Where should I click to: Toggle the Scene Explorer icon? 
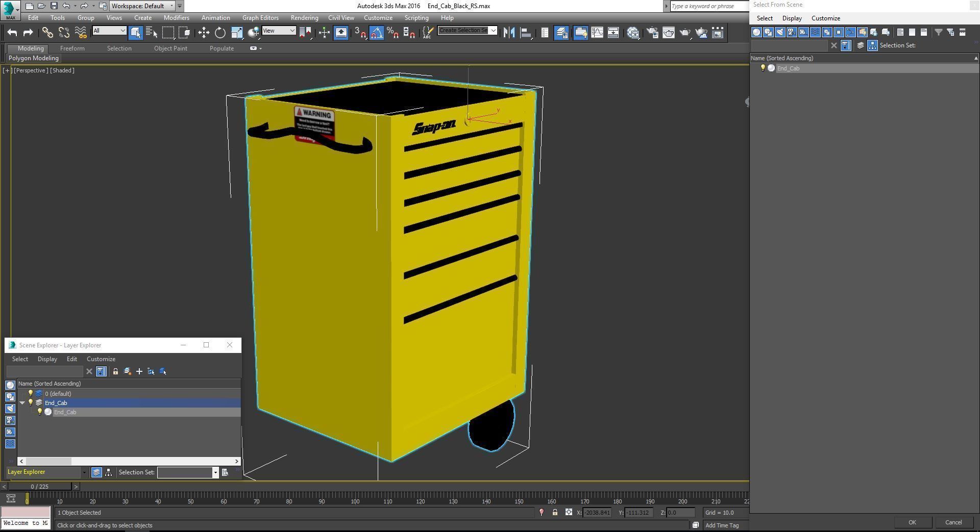(x=545, y=33)
